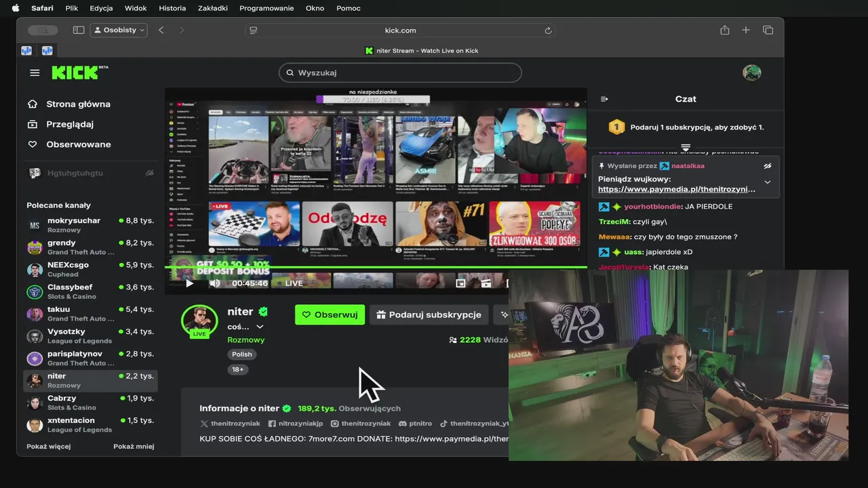Image resolution: width=868 pixels, height=488 pixels.
Task: Open a new Safari tab
Action: point(746,30)
